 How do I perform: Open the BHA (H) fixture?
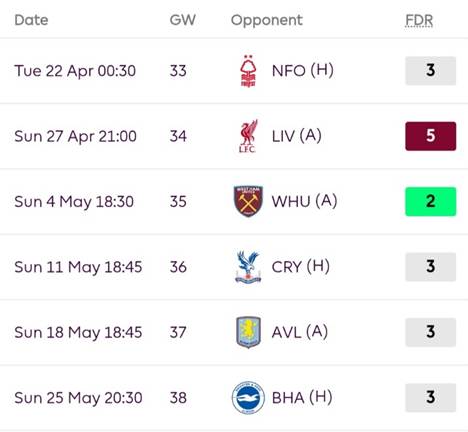pos(234,397)
